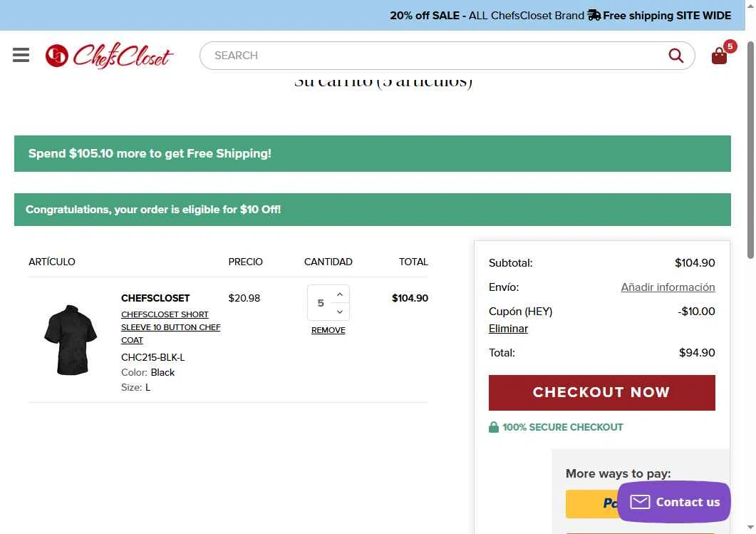This screenshot has width=756, height=534.
Task: Click the yellow PayPal payment button
Action: (x=592, y=503)
